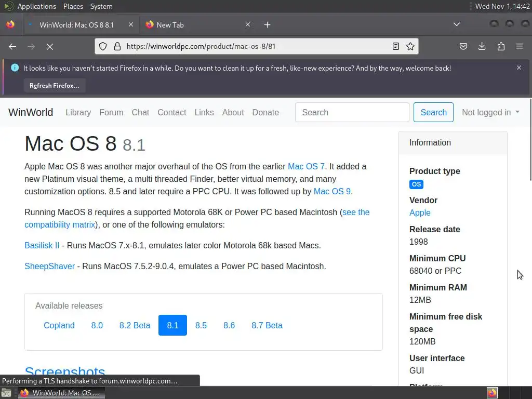Image resolution: width=532 pixels, height=399 pixels.
Task: Select the 8.0 release
Action: (97, 325)
